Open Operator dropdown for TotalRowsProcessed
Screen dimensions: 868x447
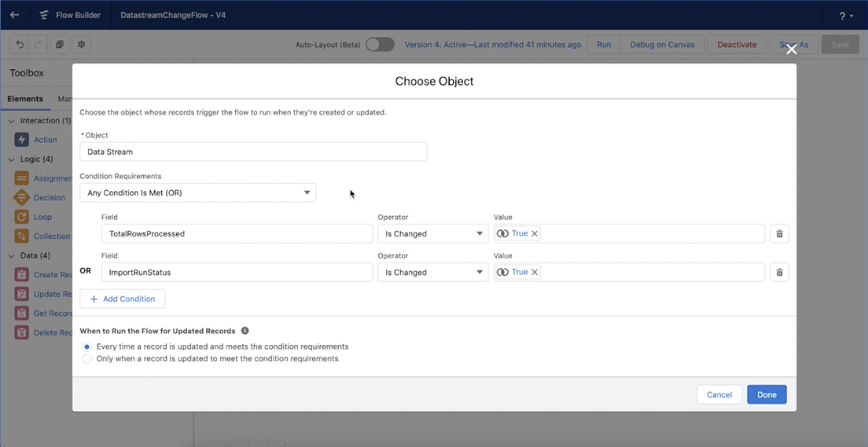pos(433,233)
